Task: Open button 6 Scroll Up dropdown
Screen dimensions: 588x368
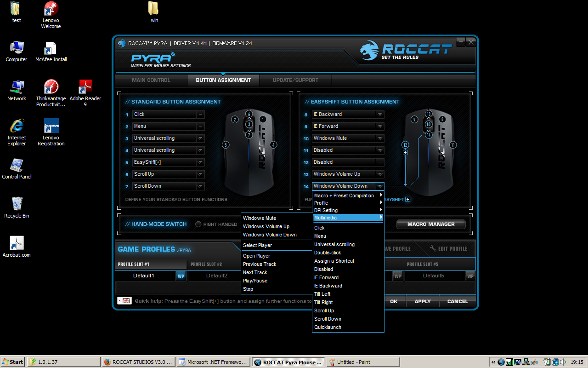Action: 200,174
